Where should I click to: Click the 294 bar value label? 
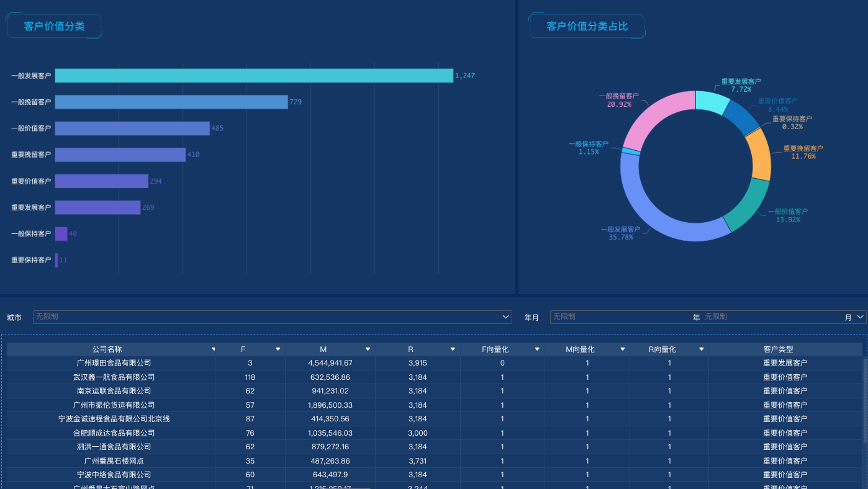[x=156, y=181]
